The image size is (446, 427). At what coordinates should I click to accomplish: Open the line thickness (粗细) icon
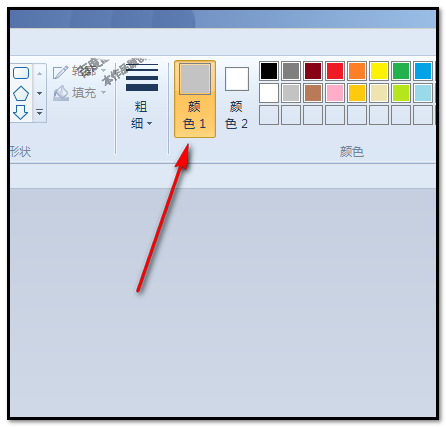[142, 77]
